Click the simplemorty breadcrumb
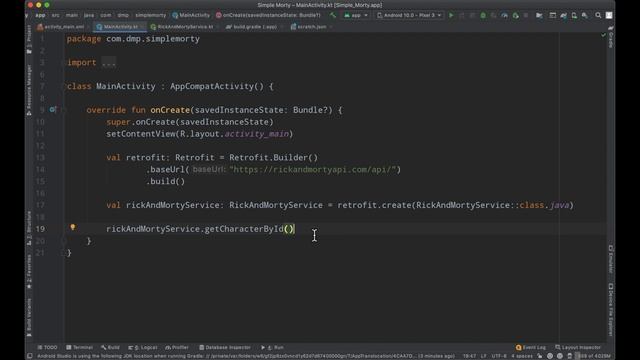This screenshot has height=360, width=640. pyautogui.click(x=151, y=15)
